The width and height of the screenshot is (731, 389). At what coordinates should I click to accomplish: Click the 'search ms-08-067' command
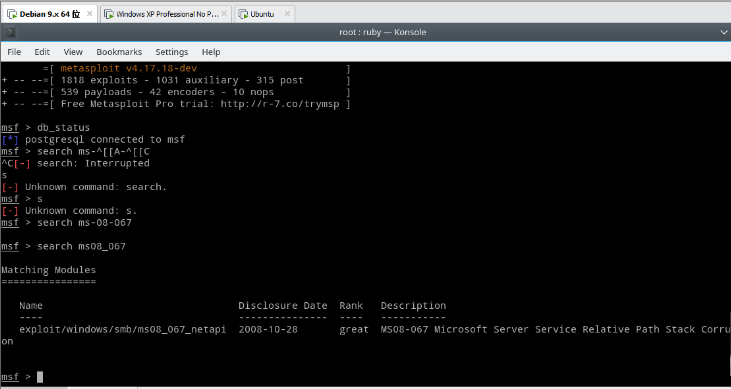click(84, 222)
